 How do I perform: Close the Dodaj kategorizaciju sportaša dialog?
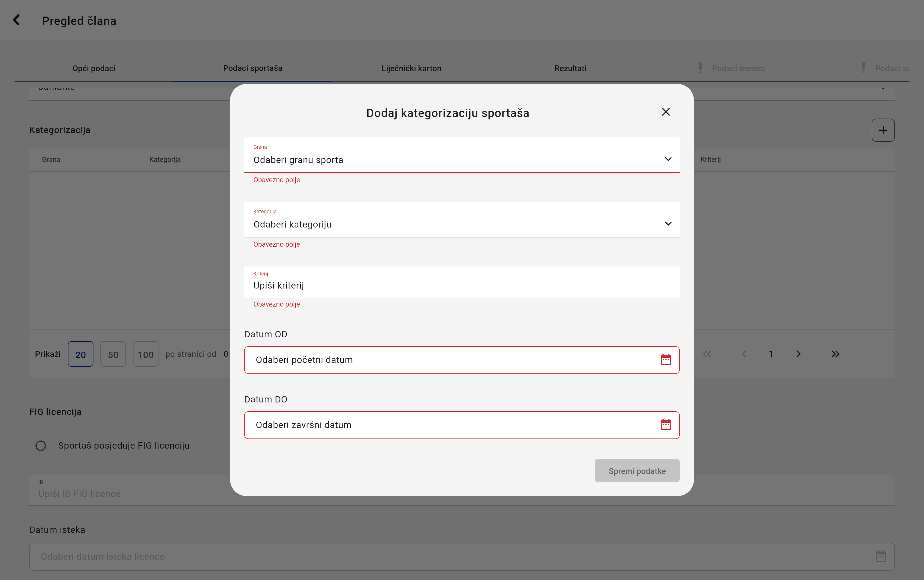click(x=665, y=112)
